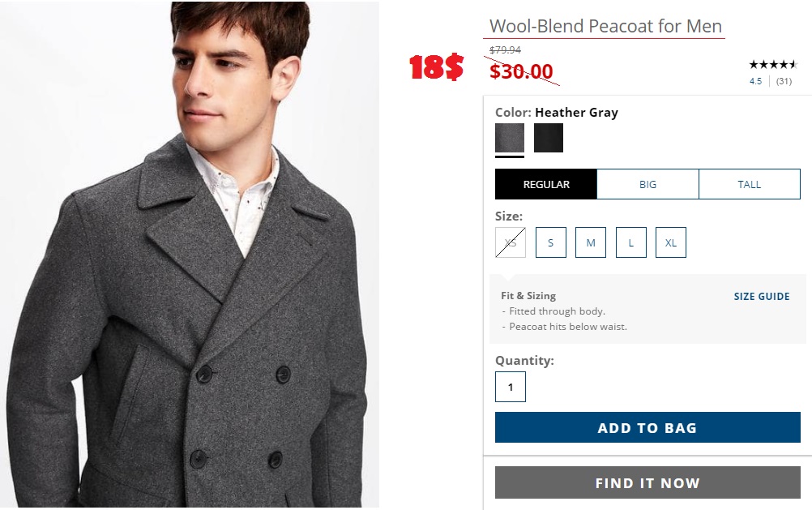Pick size S
Viewport: 812px width, 510px height.
(x=551, y=242)
